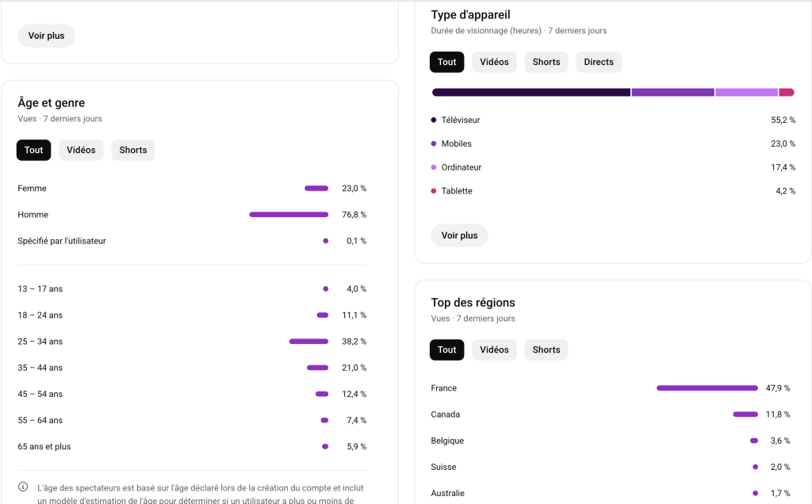The image size is (812, 504).
Task: Click the info icon beside the age disclaimer
Action: tap(23, 487)
